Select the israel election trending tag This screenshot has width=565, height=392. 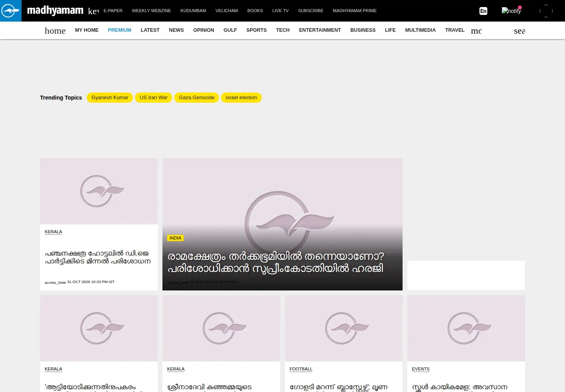click(241, 98)
